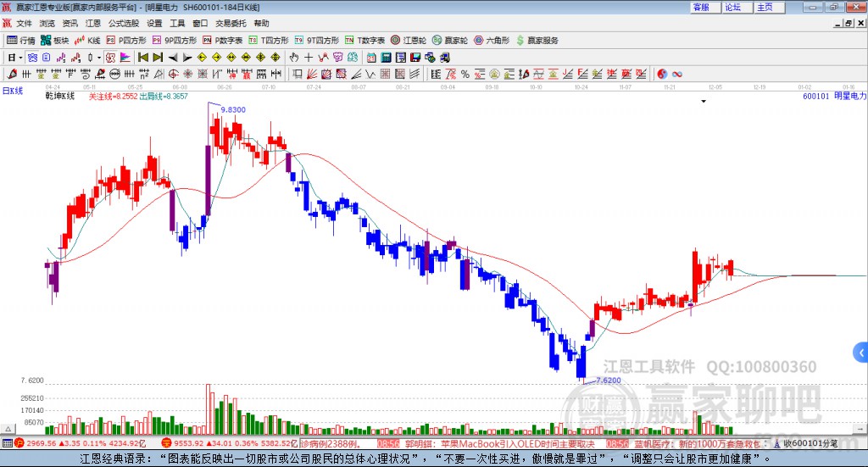Click the status bar grid icon
Image resolution: width=868 pixels, height=467 pixels.
[7, 443]
